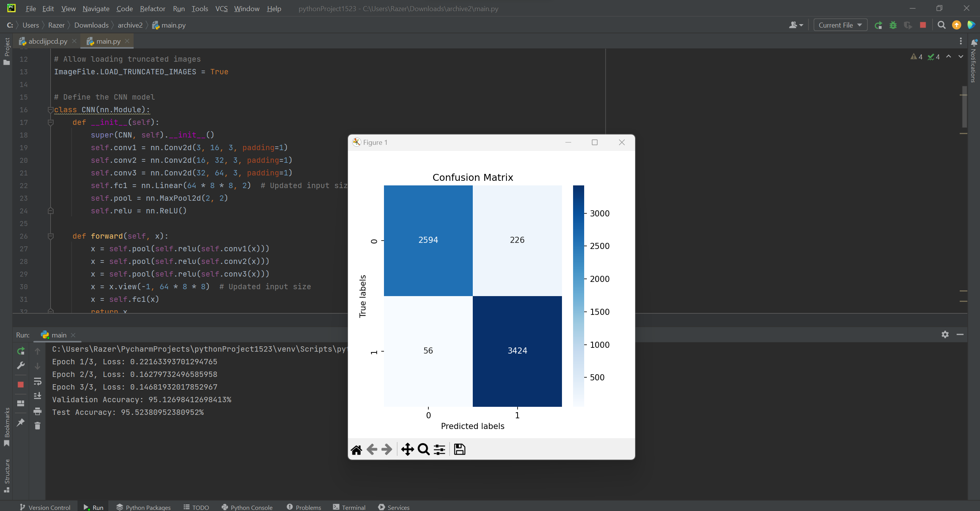Toggle the pin tab icon in Run panel
The image size is (980, 511).
tap(21, 423)
